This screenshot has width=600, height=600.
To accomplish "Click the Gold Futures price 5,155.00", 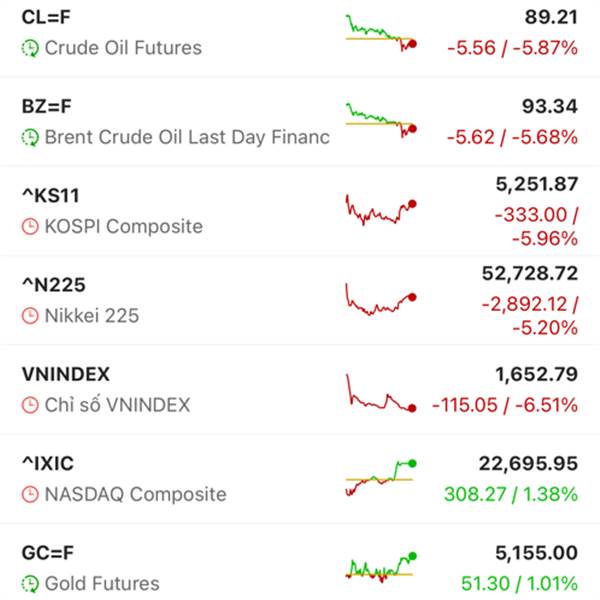I will point(536,553).
